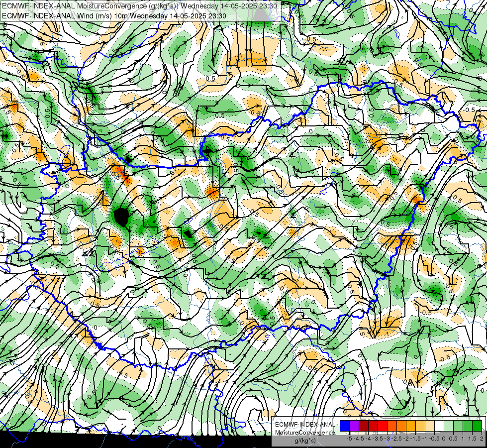Click the legend tick value '-2'

[x=406, y=439]
